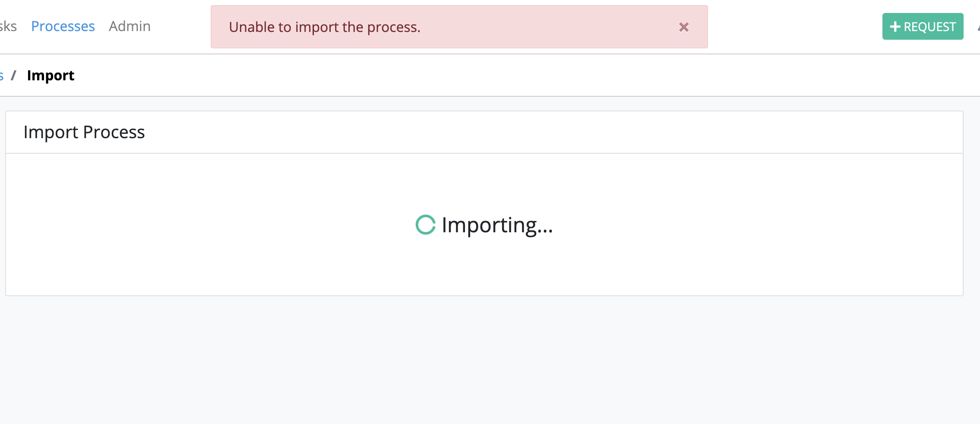The image size is (980, 424).
Task: Click the loading circle next to Importing text
Action: coord(425,225)
